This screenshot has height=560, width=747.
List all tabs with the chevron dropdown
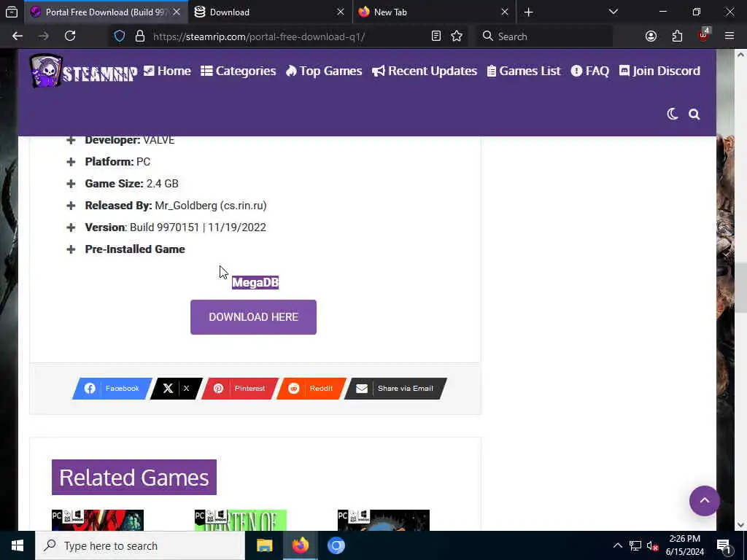[x=613, y=12]
